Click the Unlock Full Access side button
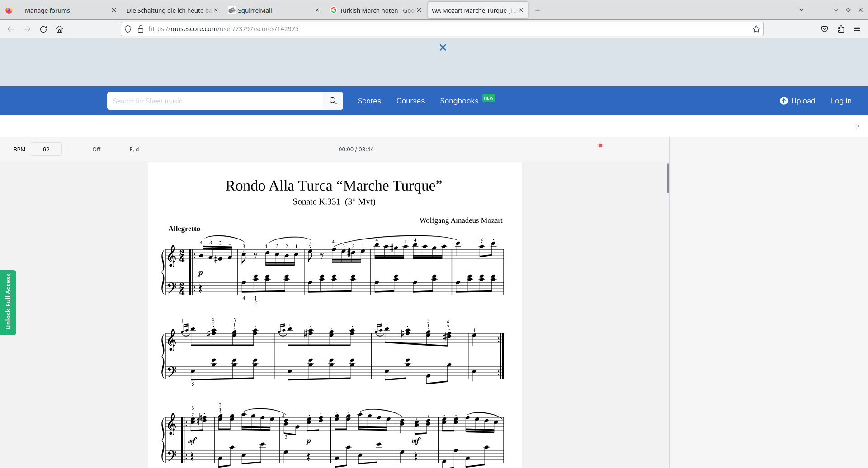 pos(8,302)
